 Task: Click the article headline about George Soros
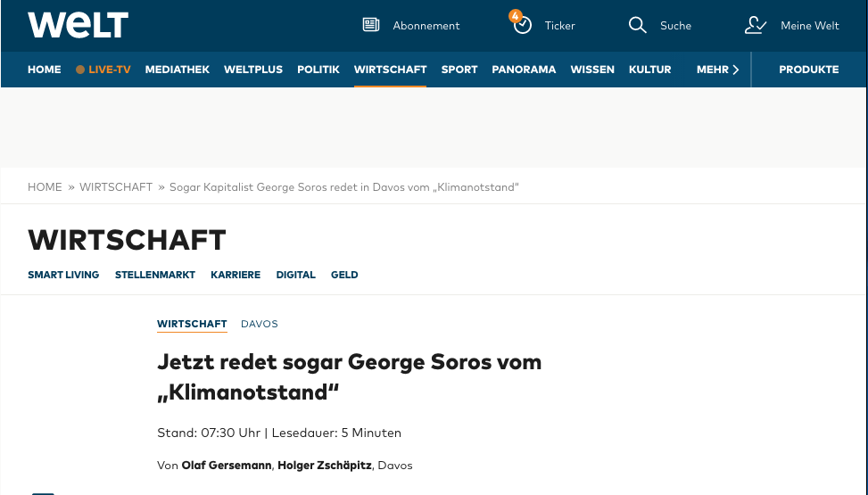(349, 376)
